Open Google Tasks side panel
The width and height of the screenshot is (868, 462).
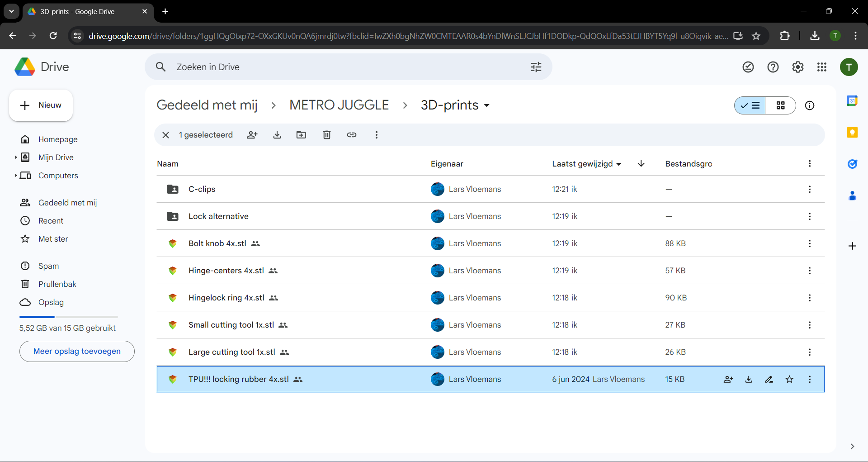tap(852, 164)
